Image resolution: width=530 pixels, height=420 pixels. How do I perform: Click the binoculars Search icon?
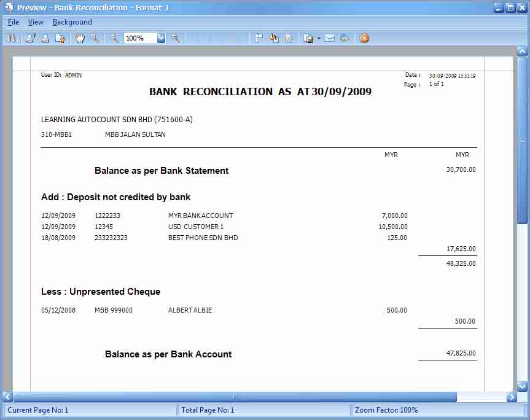pos(11,39)
